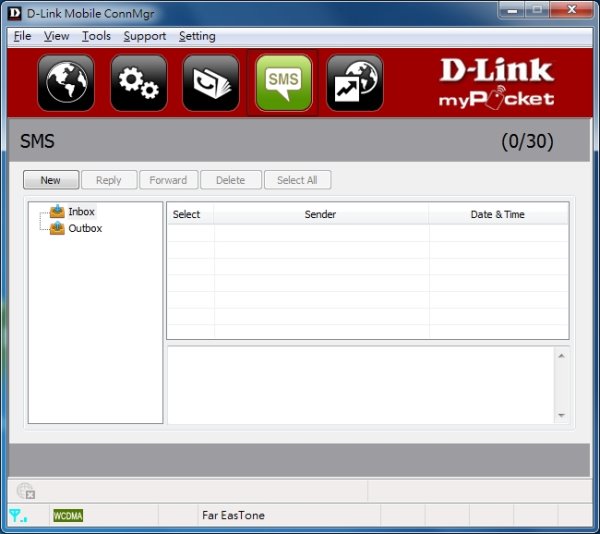The height and width of the screenshot is (534, 600).
Task: Sort by the Sender column header
Action: pos(321,214)
